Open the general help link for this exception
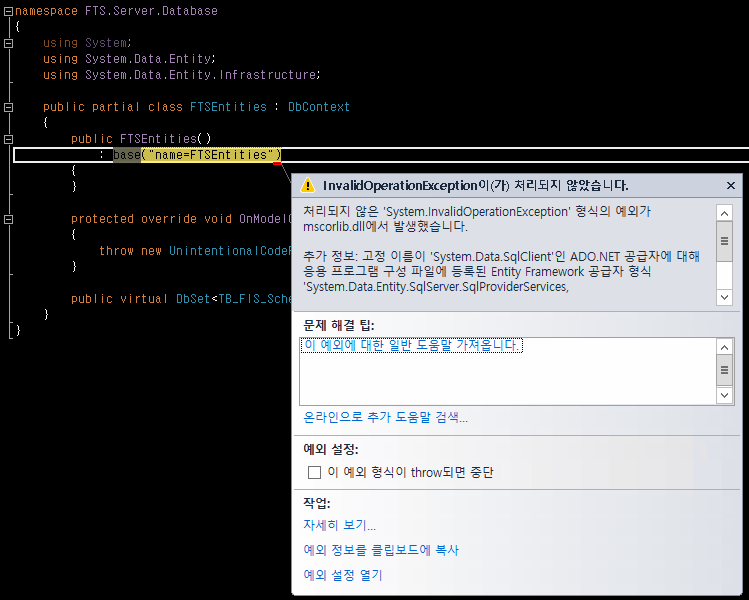This screenshot has height=600, width=749. coord(413,345)
